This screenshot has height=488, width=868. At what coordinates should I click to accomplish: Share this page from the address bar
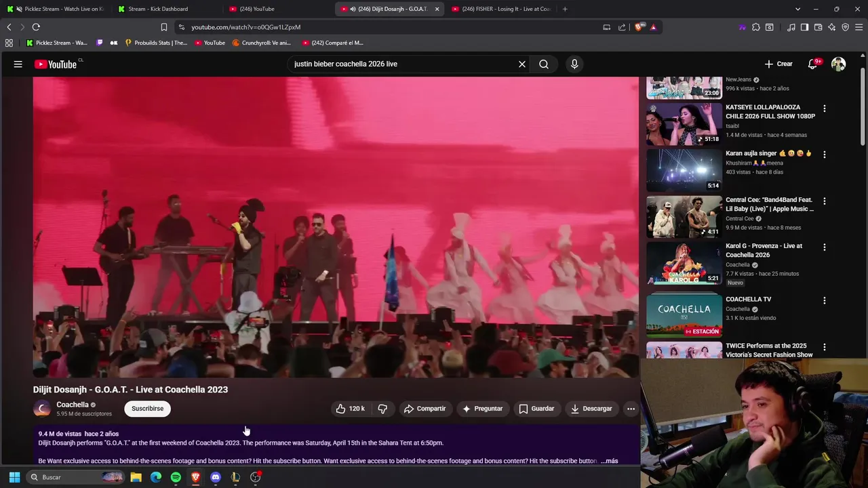pyautogui.click(x=622, y=27)
